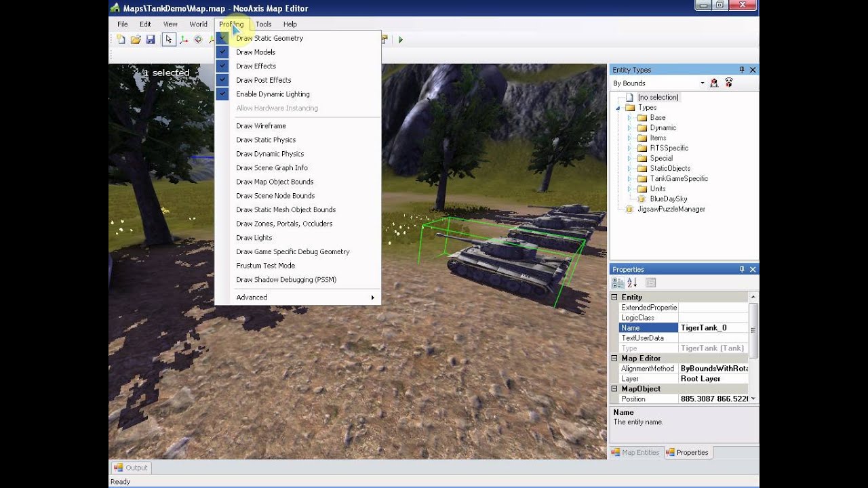The height and width of the screenshot is (488, 868).
Task: Expand the Units folder
Action: tap(629, 189)
